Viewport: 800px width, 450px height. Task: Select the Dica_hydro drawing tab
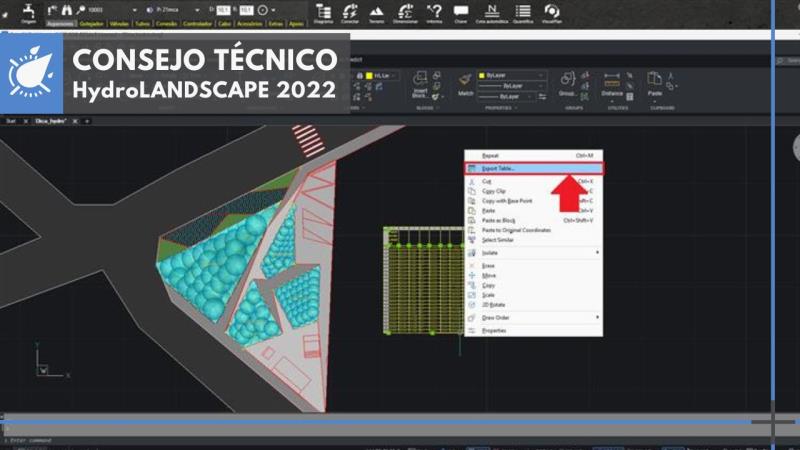pyautogui.click(x=51, y=121)
